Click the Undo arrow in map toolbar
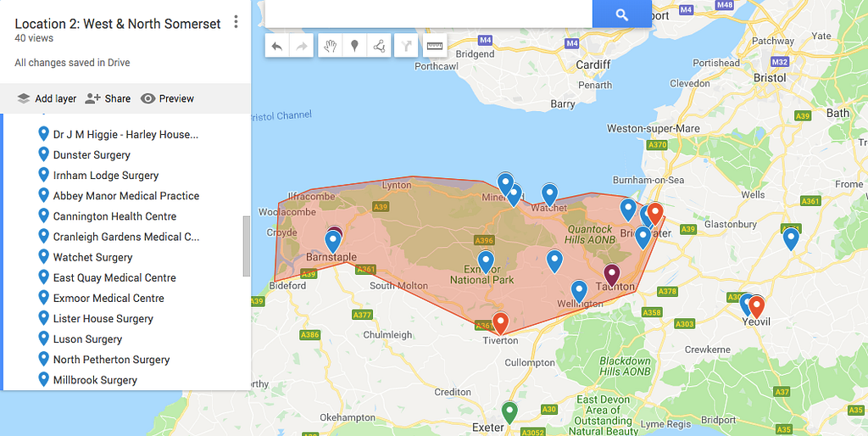This screenshot has width=868, height=436. pyautogui.click(x=277, y=46)
